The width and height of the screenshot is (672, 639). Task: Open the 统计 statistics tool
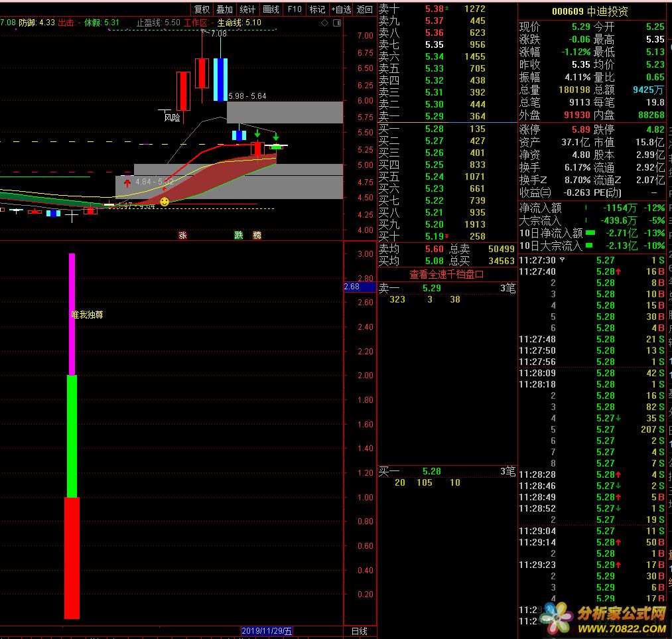point(247,9)
